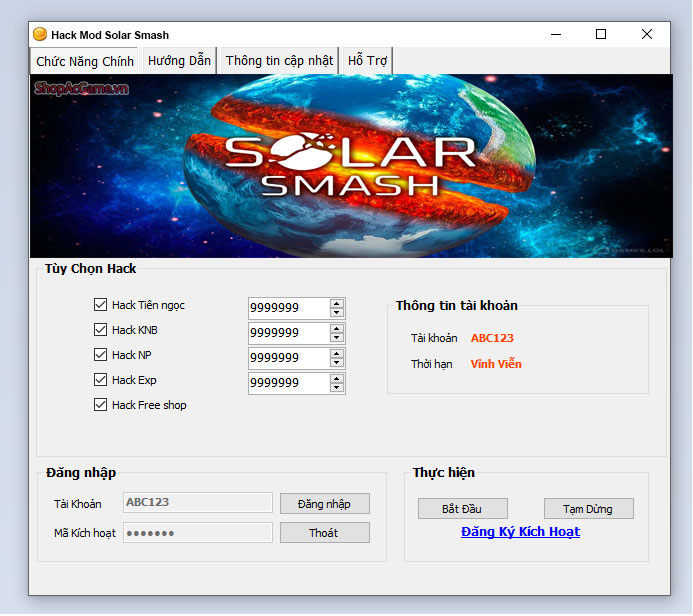
Task: Focus the Hack NP number field
Action: [x=289, y=358]
